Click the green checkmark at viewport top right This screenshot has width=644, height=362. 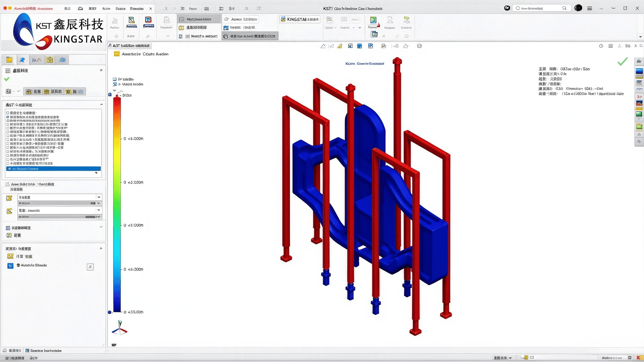[x=622, y=61]
